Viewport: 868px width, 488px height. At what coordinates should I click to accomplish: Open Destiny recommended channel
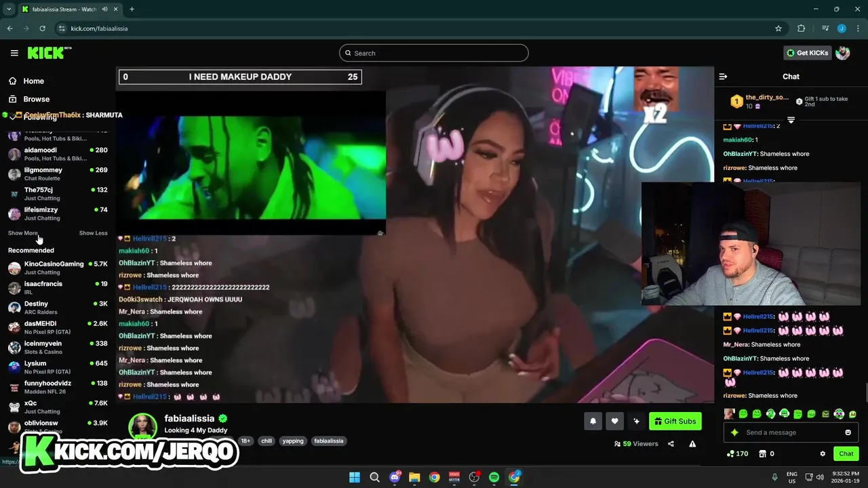click(x=58, y=307)
